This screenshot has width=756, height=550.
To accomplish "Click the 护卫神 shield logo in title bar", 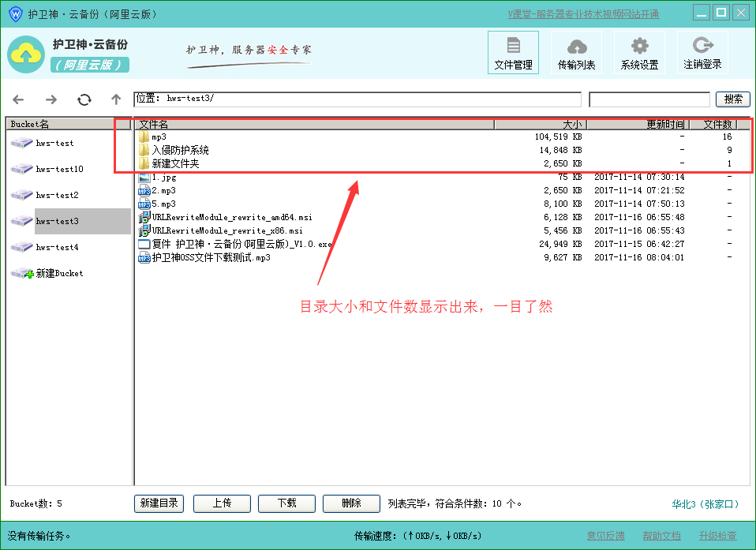I will (x=16, y=14).
